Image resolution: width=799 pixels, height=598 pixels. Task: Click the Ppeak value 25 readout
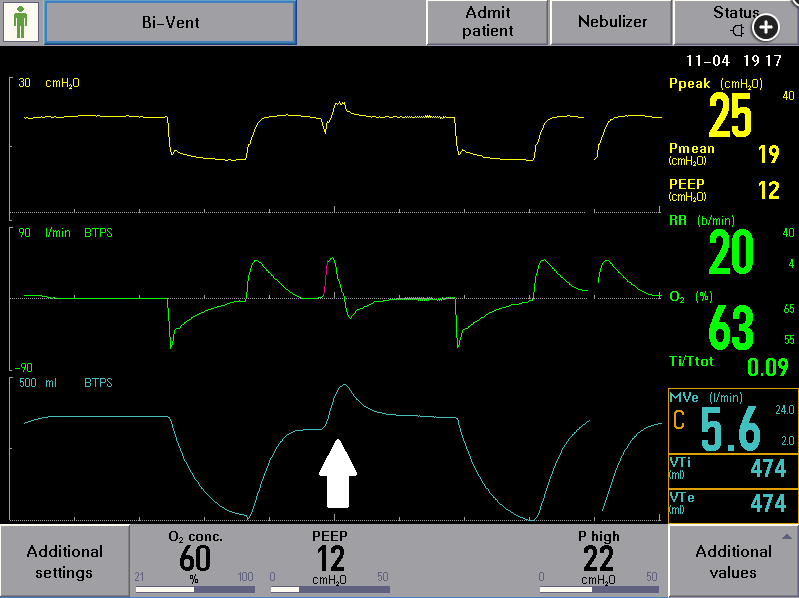[x=730, y=115]
